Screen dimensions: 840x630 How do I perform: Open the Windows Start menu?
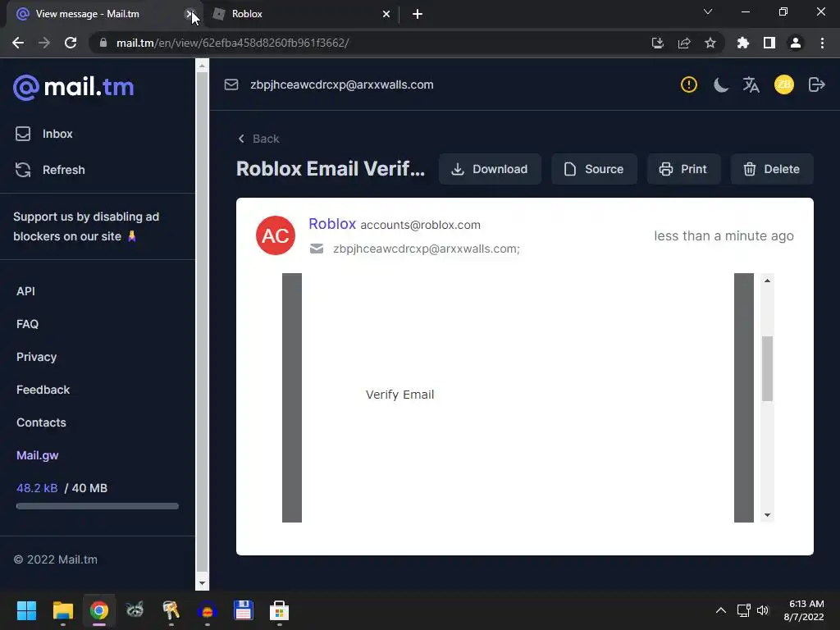click(26, 610)
